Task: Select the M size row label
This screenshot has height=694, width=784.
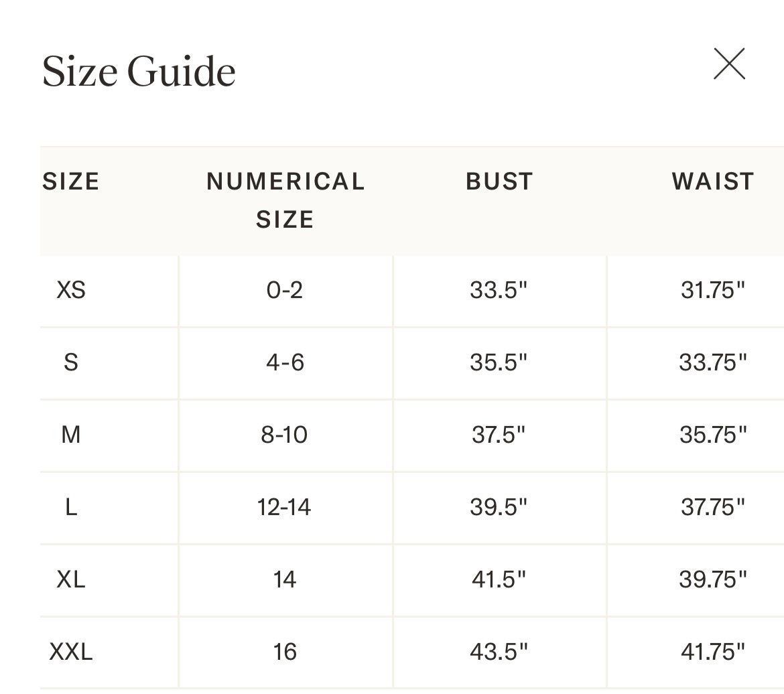Action: [71, 435]
